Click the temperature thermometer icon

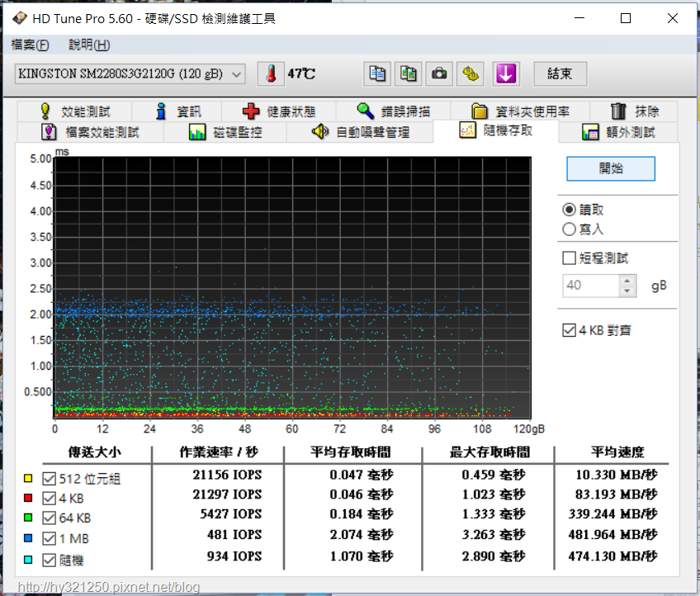271,73
